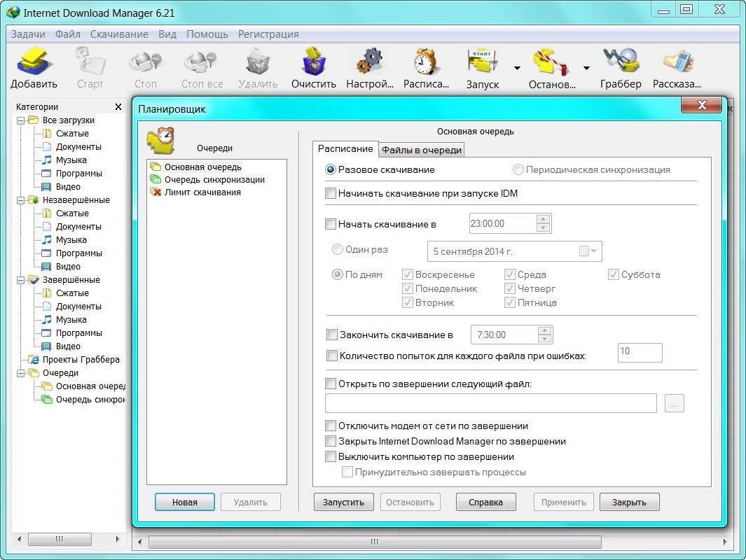Select Основная очередь in the category tree
This screenshot has width=746, height=560.
click(x=90, y=386)
